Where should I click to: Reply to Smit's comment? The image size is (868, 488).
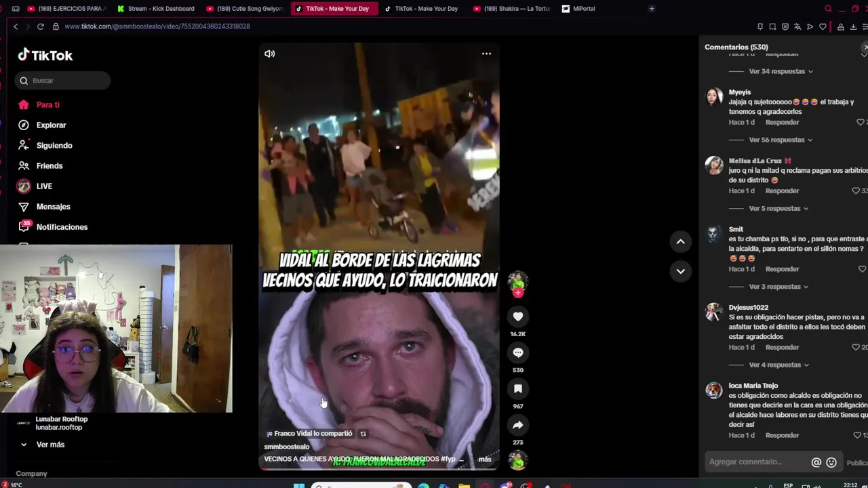782,269
